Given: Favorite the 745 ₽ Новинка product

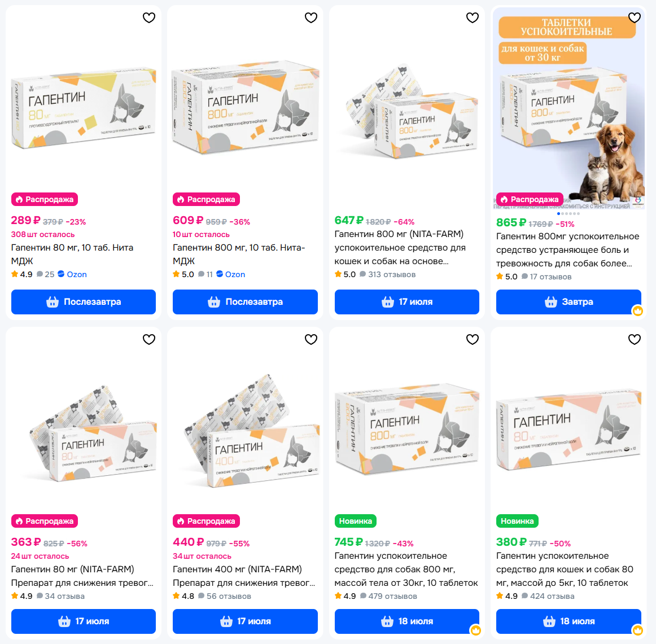Looking at the screenshot, I should pos(473,339).
